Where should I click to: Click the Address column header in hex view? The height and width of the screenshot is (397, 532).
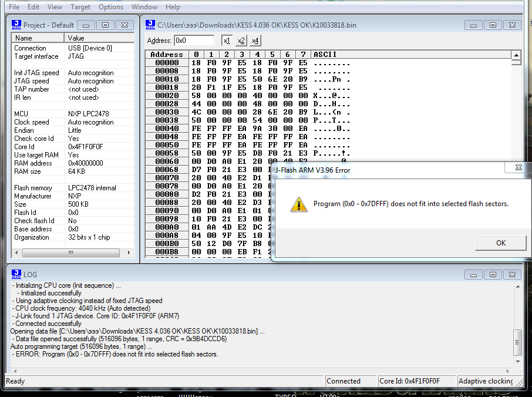tap(167, 54)
